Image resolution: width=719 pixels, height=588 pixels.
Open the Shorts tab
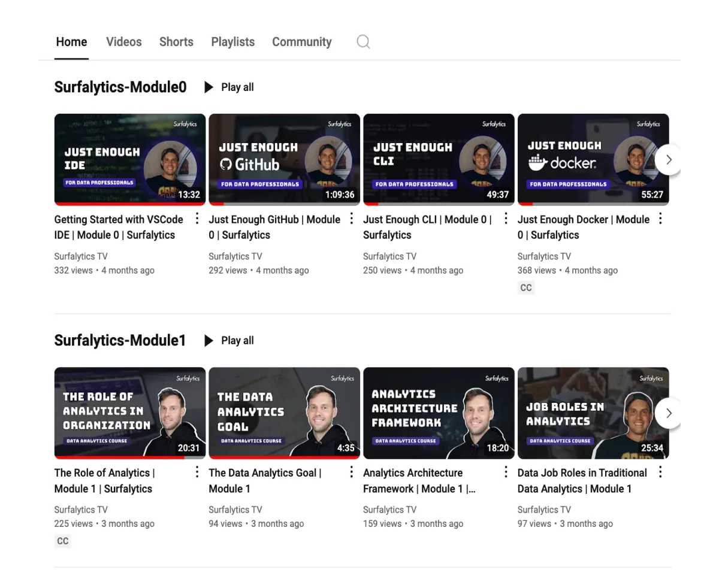176,42
